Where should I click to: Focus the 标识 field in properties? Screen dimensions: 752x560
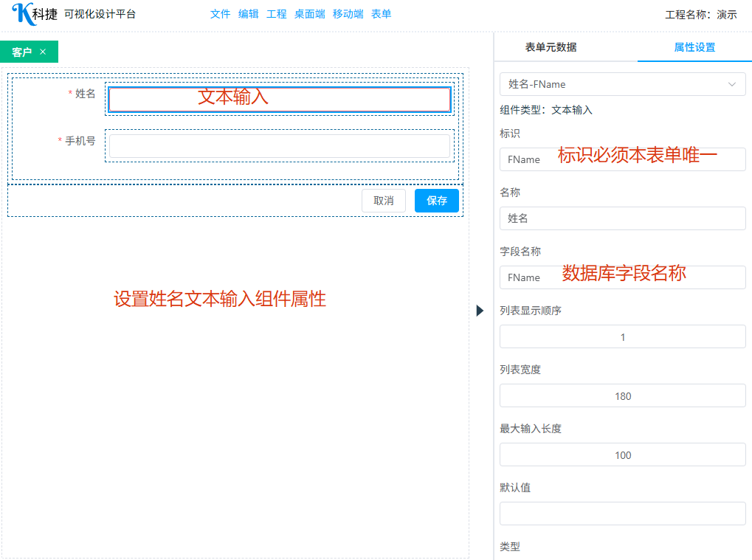pyautogui.click(x=622, y=159)
